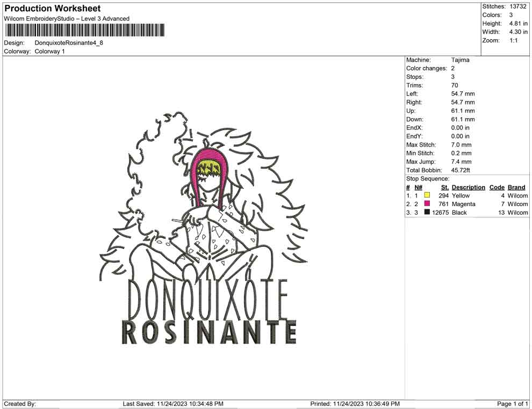Viewport: 532px width, 409px height.
Task: Click the Stops value '3'
Action: tap(452, 77)
